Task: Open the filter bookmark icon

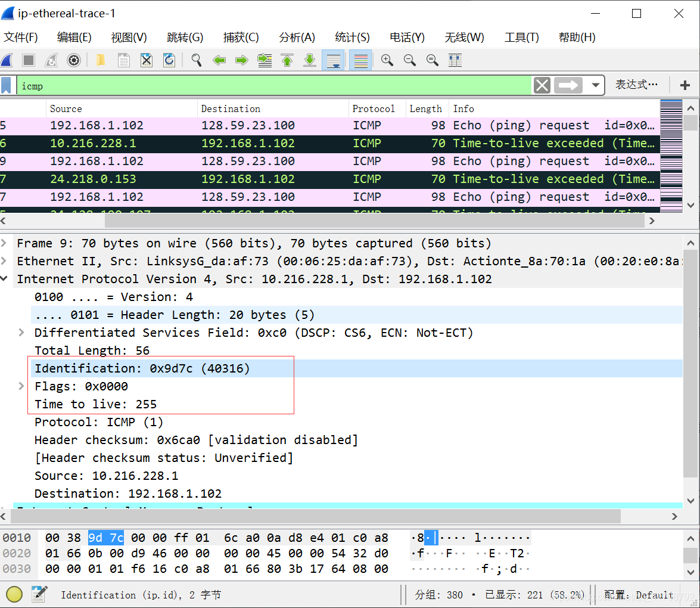Action: point(6,85)
